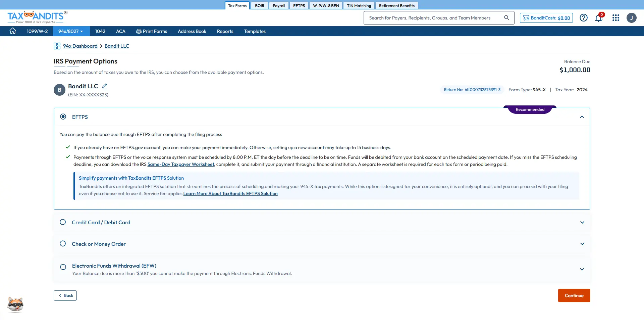Select Electronic Funds Withdrawal (EFW) radio button

63,267
